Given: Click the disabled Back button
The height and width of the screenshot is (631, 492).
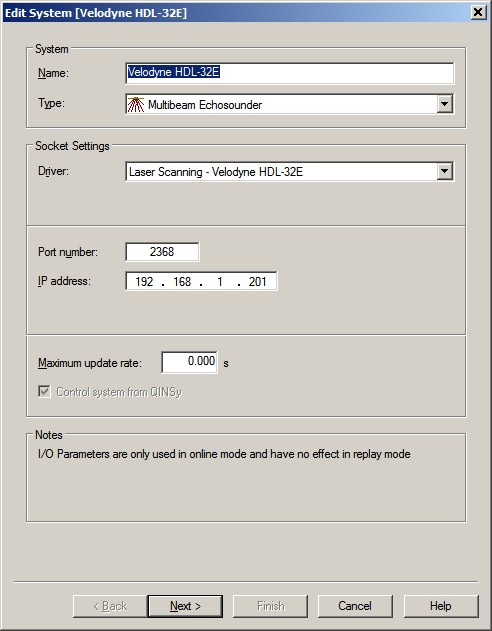Looking at the screenshot, I should [110, 606].
